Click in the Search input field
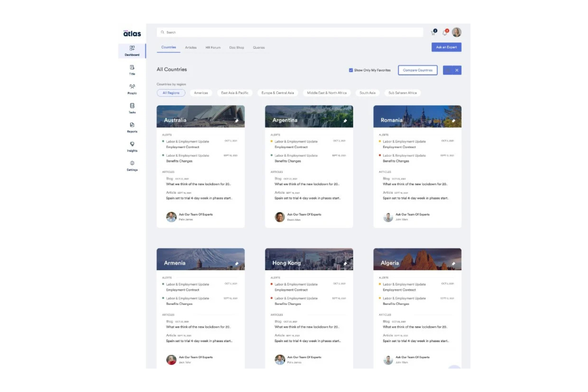The width and height of the screenshot is (588, 392). click(x=290, y=32)
